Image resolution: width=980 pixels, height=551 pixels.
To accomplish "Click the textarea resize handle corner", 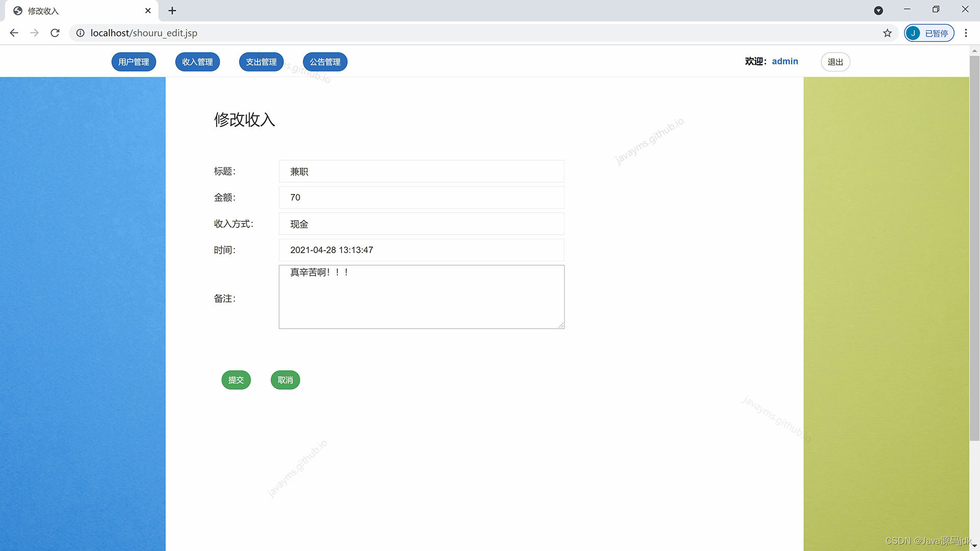I will click(x=561, y=325).
